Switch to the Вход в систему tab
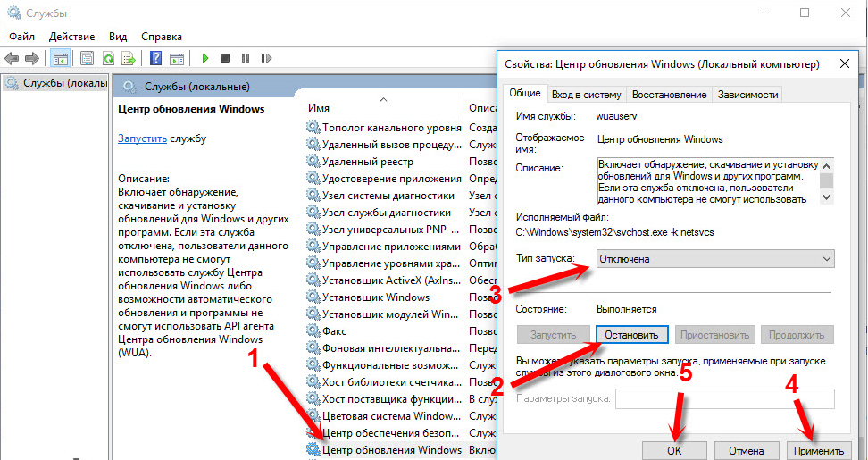The height and width of the screenshot is (460, 868). click(x=587, y=95)
